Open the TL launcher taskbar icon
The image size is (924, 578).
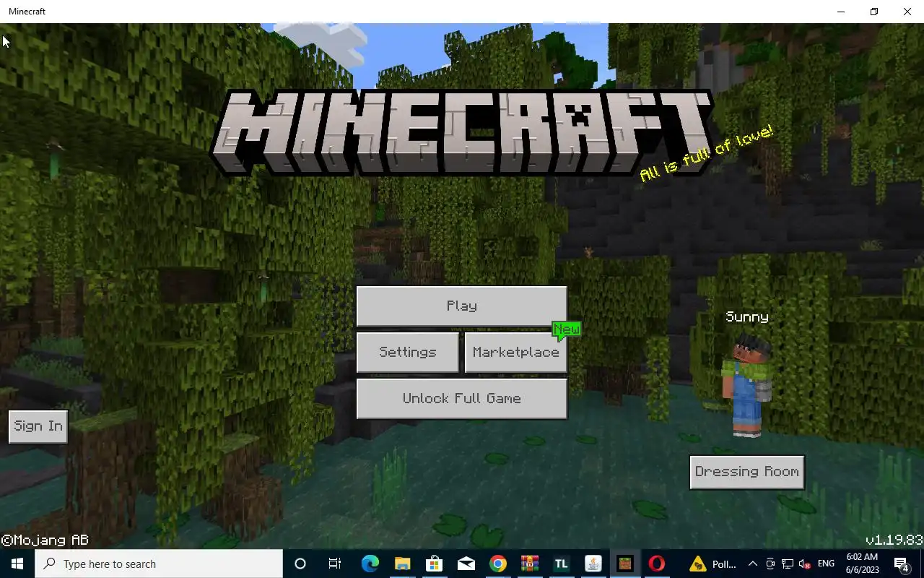click(561, 564)
